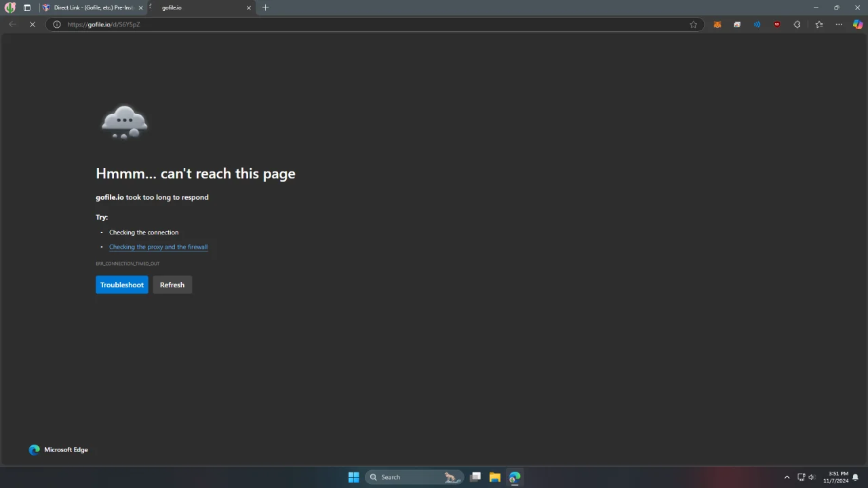Open the Copilot sidebar icon
Image resolution: width=868 pixels, height=488 pixels.
[x=858, y=24]
